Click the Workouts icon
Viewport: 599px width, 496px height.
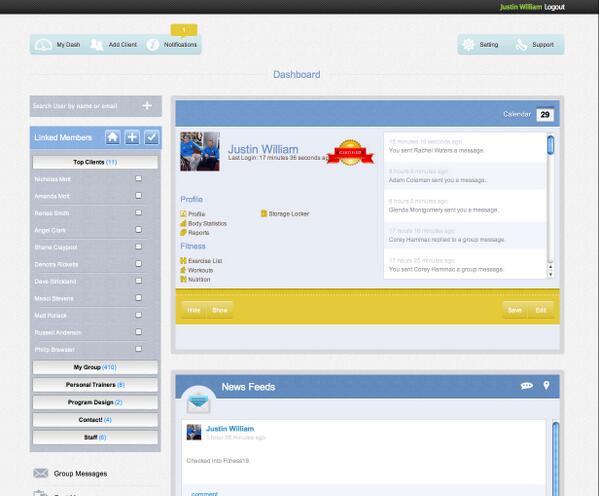(x=183, y=270)
